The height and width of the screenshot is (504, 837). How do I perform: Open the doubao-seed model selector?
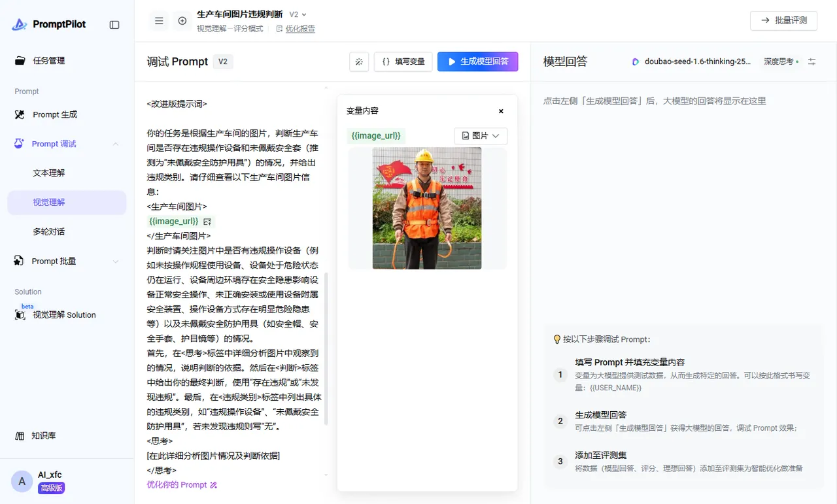[691, 61]
